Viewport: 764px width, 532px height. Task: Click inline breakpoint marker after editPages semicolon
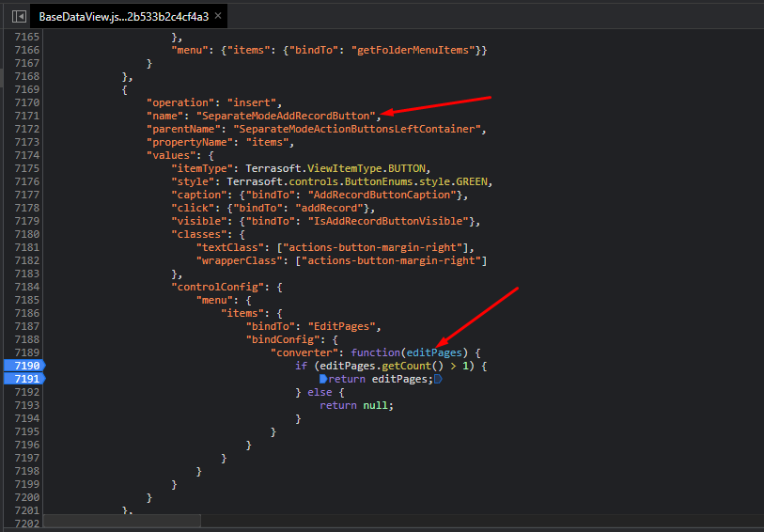point(438,379)
